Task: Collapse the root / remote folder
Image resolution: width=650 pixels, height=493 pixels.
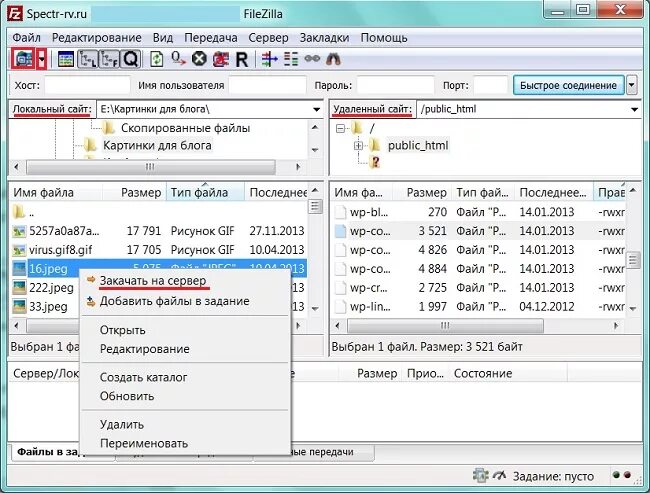Action: [340, 129]
